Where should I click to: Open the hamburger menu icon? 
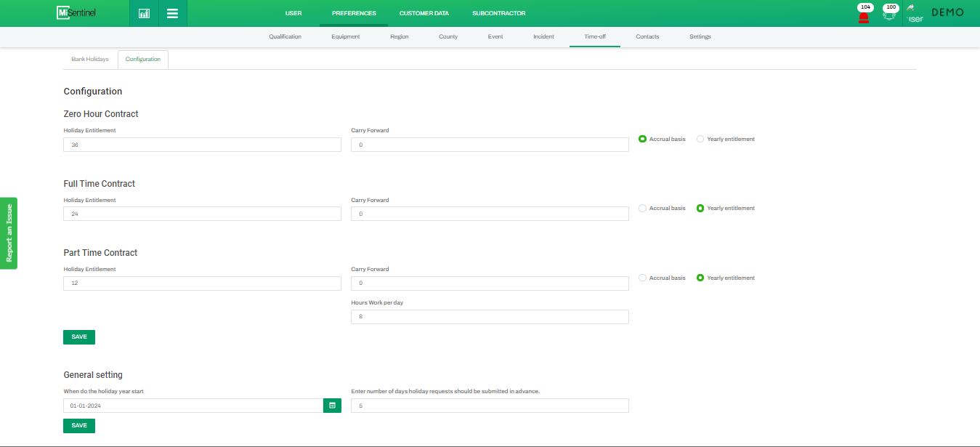click(172, 13)
